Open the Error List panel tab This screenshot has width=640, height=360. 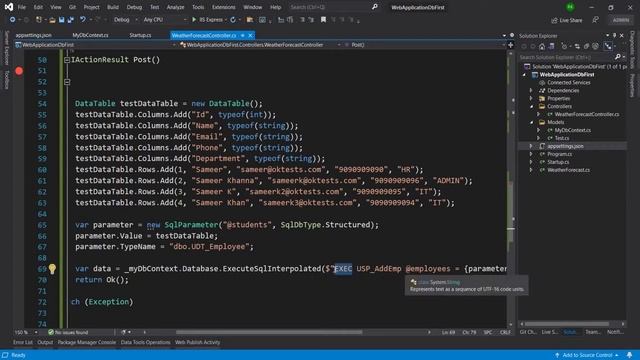click(x=22, y=342)
